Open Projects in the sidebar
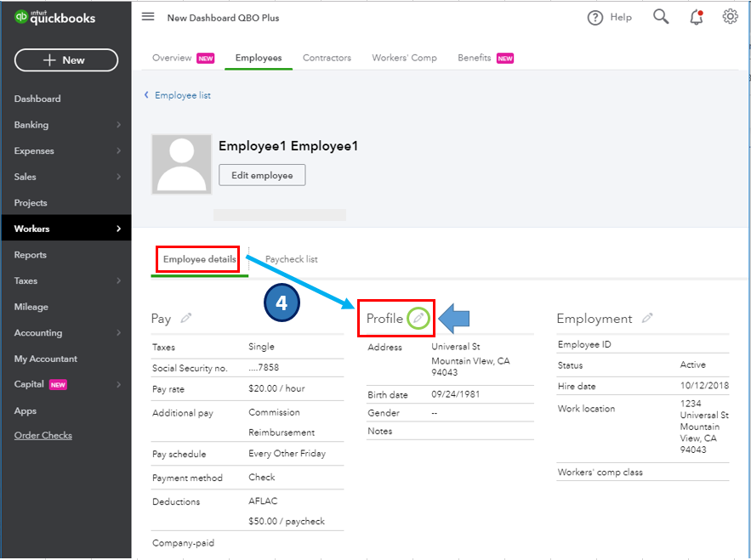Viewport: 751px width, 560px height. (31, 203)
